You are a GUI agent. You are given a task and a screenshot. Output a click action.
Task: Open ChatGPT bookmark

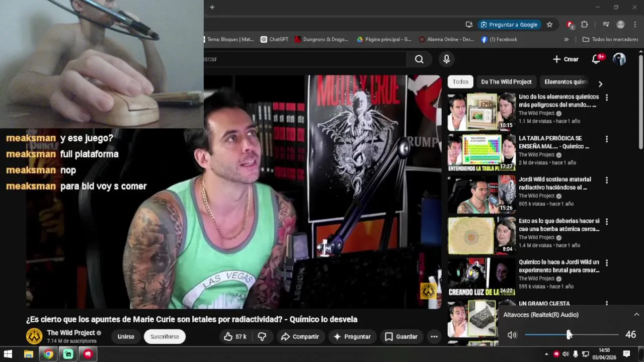[x=274, y=39]
